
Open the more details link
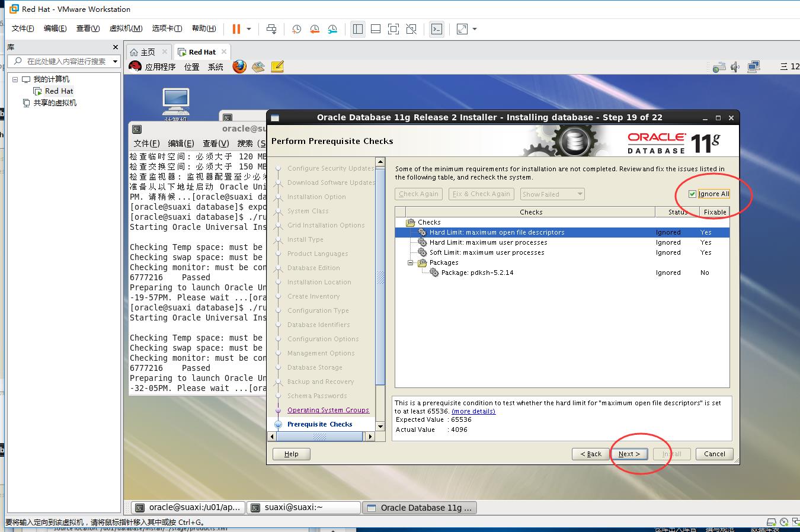coord(473,411)
